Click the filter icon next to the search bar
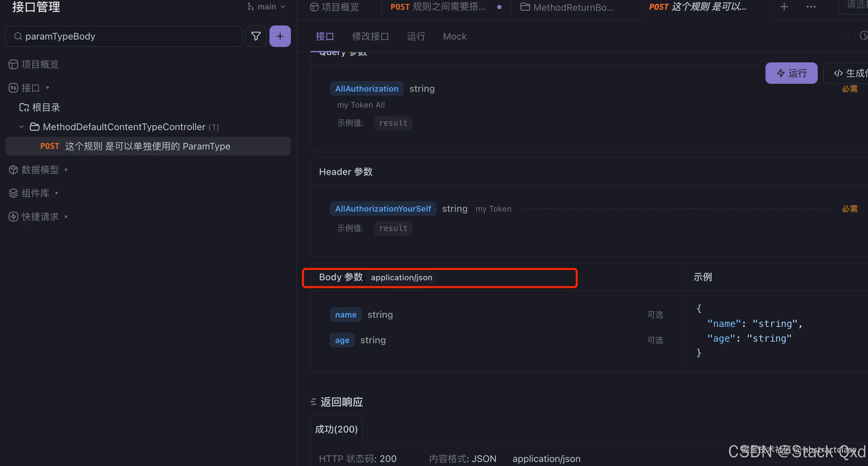Screen dimensions: 868x466 (x=256, y=36)
